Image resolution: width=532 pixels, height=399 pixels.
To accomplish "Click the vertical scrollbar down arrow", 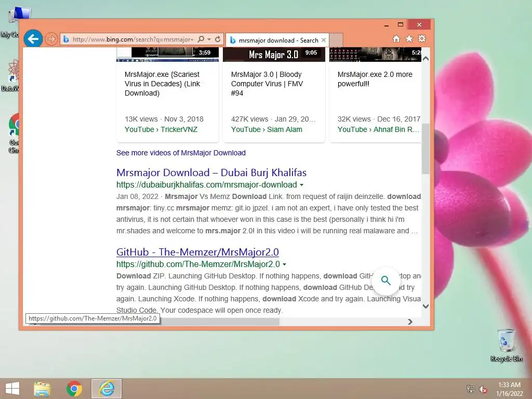I will 426,306.
